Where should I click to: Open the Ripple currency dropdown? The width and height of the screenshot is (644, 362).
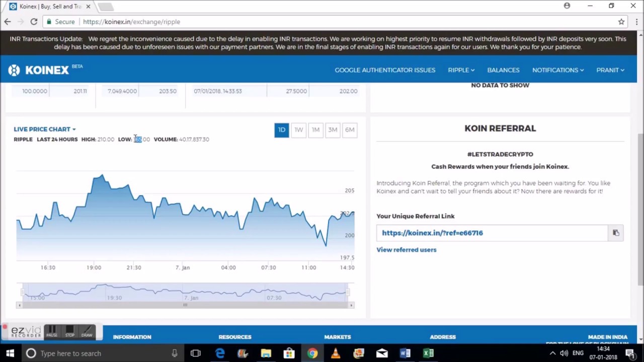click(461, 70)
